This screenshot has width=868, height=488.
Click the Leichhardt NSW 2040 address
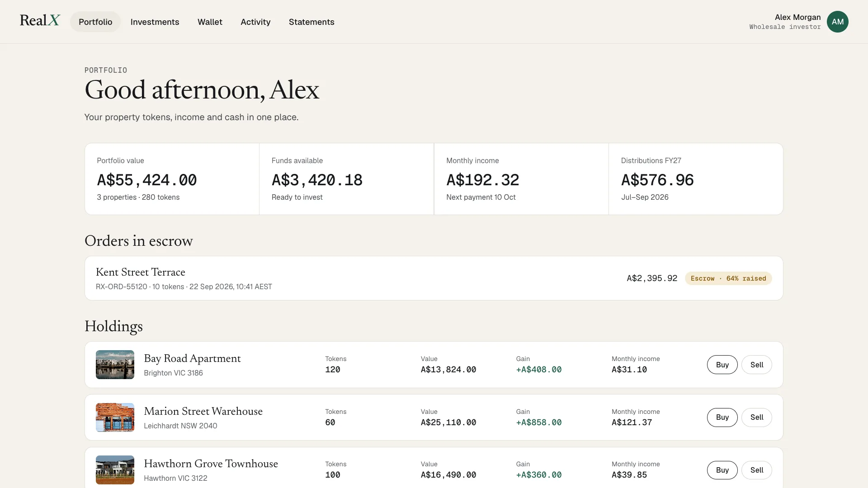(x=180, y=426)
